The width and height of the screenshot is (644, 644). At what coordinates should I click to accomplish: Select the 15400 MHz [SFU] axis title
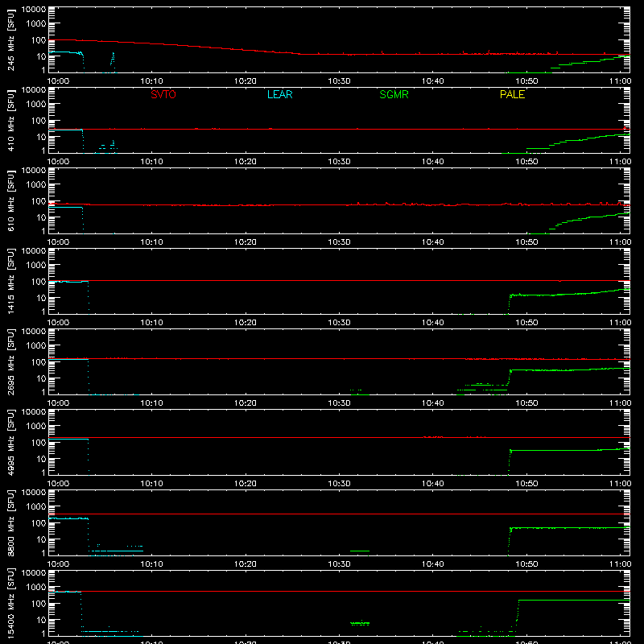pos(11,603)
